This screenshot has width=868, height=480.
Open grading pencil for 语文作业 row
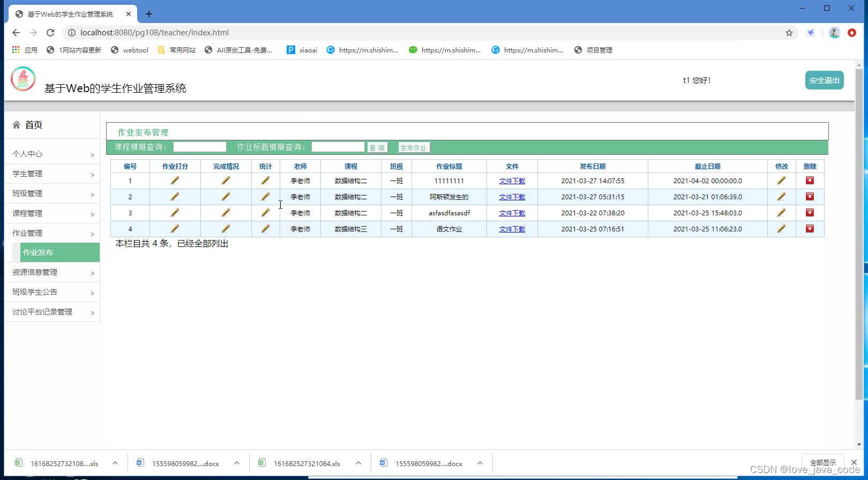click(175, 229)
